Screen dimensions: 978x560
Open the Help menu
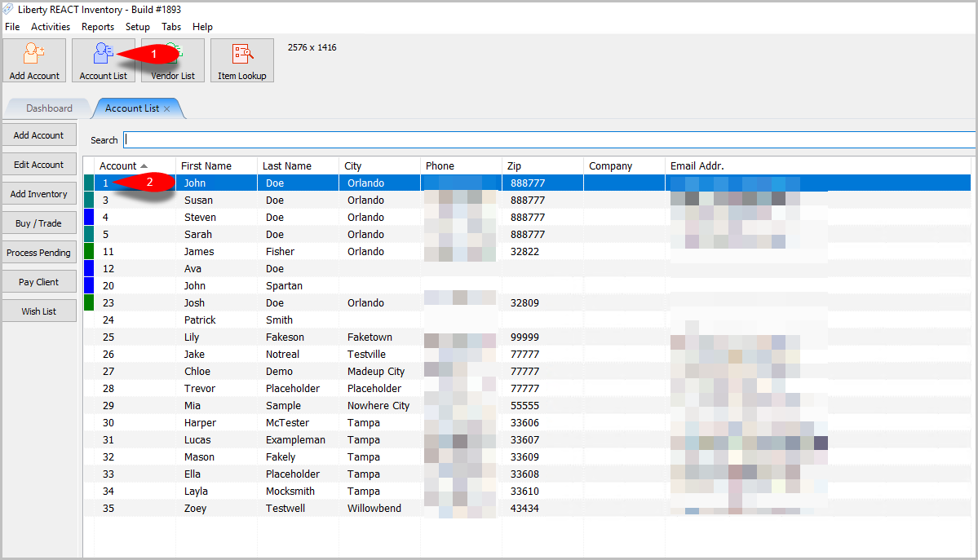point(203,27)
